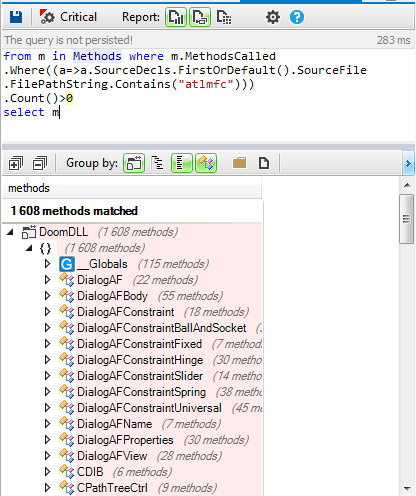Screen dimensions: 416x496
Task: Toggle first Report chart button
Action: click(x=176, y=17)
